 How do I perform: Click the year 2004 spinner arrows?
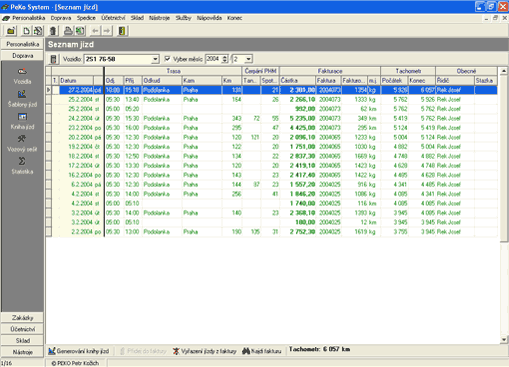(225, 59)
